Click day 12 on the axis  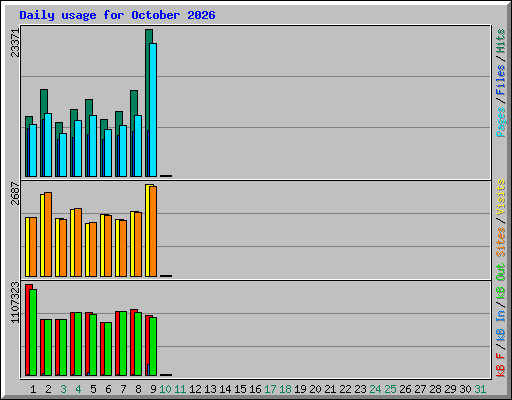[x=195, y=389]
